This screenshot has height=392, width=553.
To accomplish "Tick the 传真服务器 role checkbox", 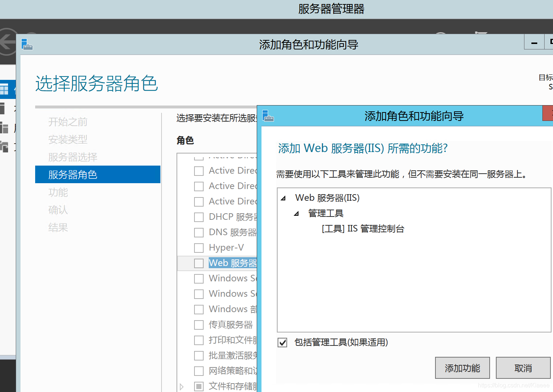I will [x=199, y=325].
